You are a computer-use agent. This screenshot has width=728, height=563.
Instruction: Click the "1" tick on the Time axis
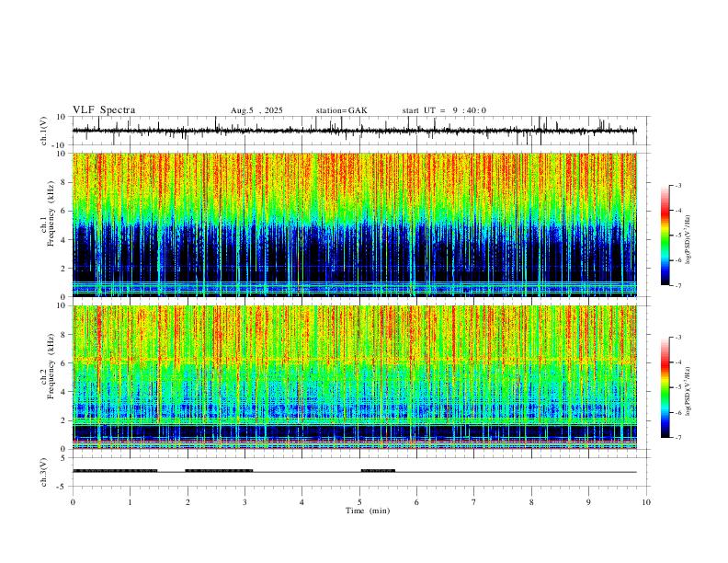click(130, 502)
